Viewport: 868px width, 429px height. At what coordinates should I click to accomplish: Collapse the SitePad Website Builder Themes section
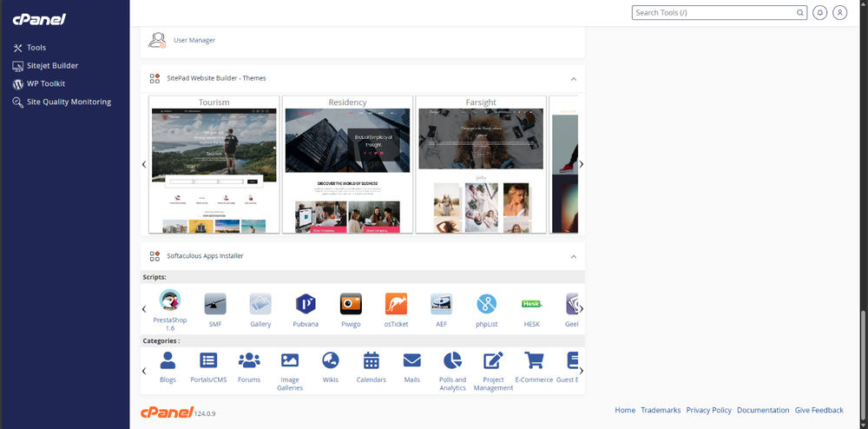574,79
